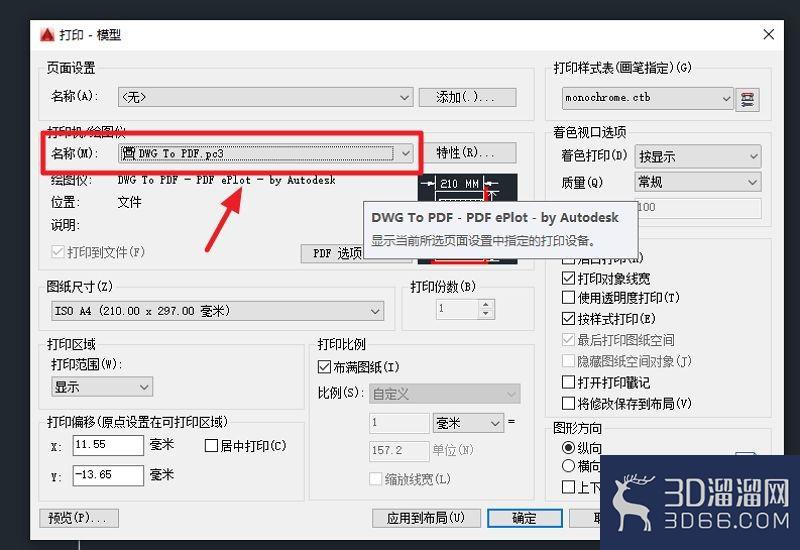Click the 添加 (Add) button
The width and height of the screenshot is (800, 550).
[467, 97]
